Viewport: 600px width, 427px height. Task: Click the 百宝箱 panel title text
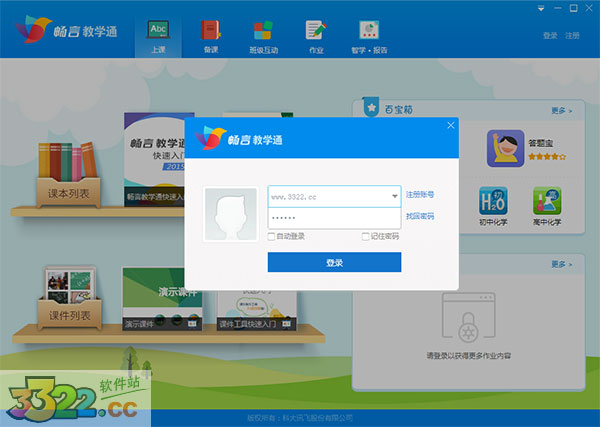pos(398,110)
